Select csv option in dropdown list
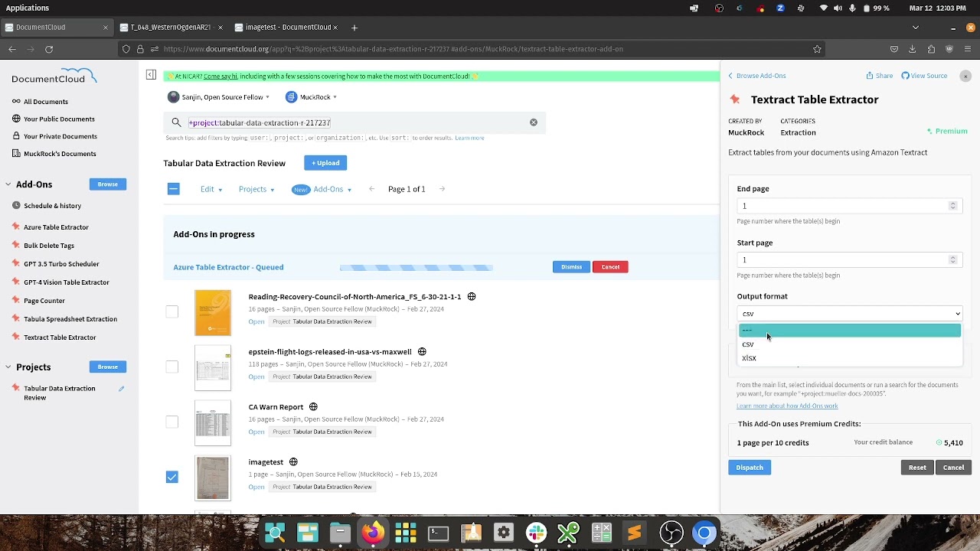Image resolution: width=980 pixels, height=551 pixels. 849,344
